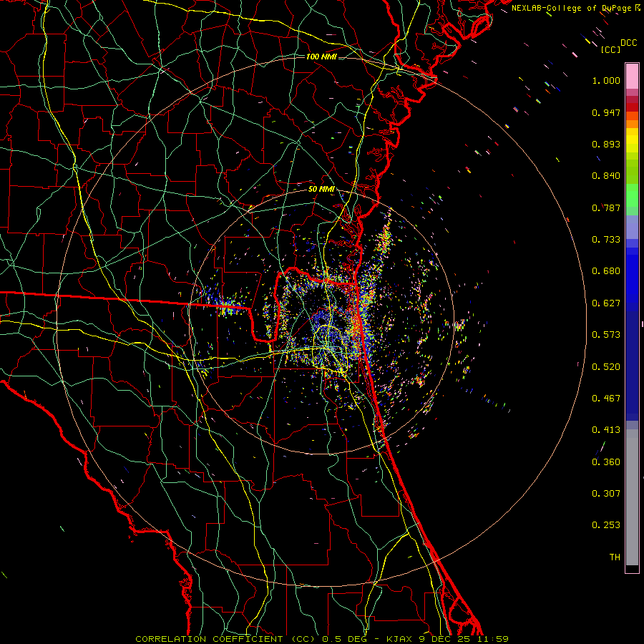
Task: Click the 0.413 scale value
Action: click(606, 430)
